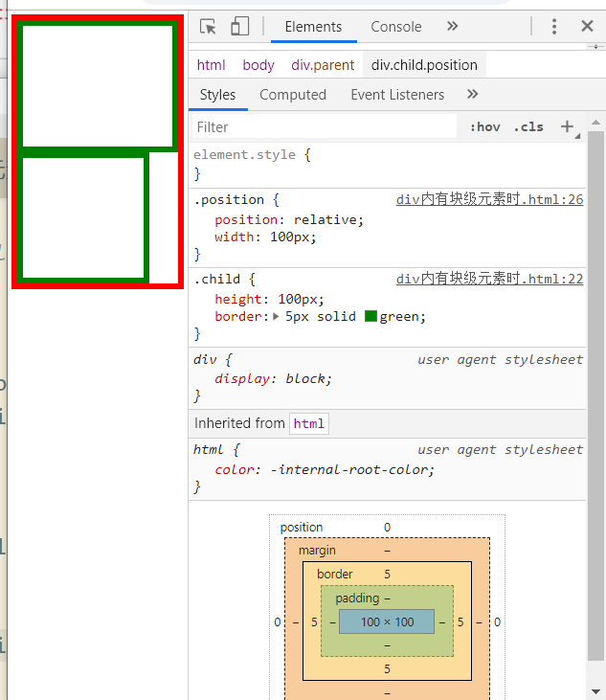Show more DevTools panels chevron
606x700 pixels.
[x=452, y=27]
